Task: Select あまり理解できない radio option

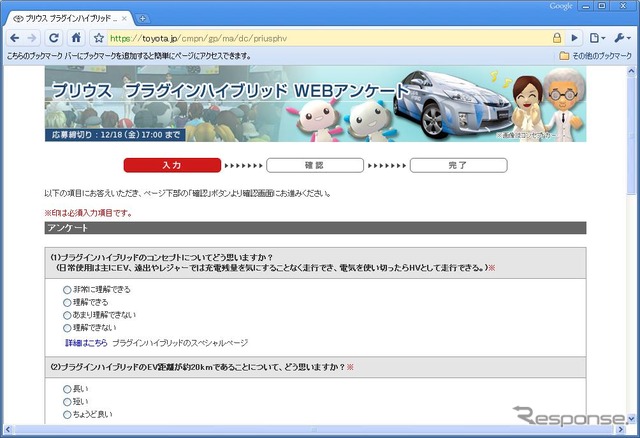Action: (x=67, y=315)
